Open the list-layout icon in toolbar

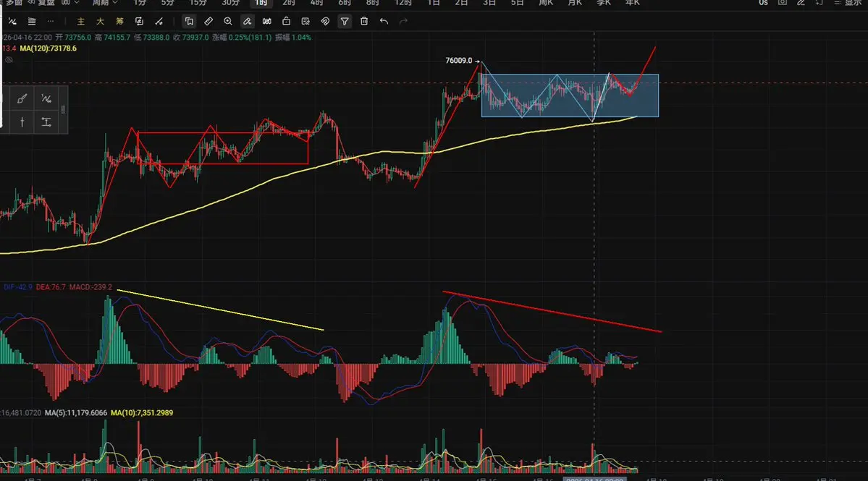[32, 22]
